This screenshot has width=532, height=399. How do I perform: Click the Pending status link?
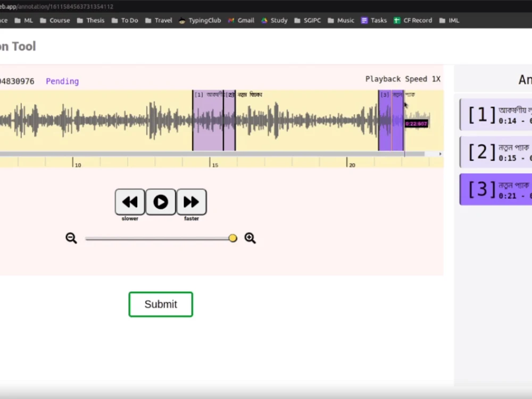pos(62,81)
